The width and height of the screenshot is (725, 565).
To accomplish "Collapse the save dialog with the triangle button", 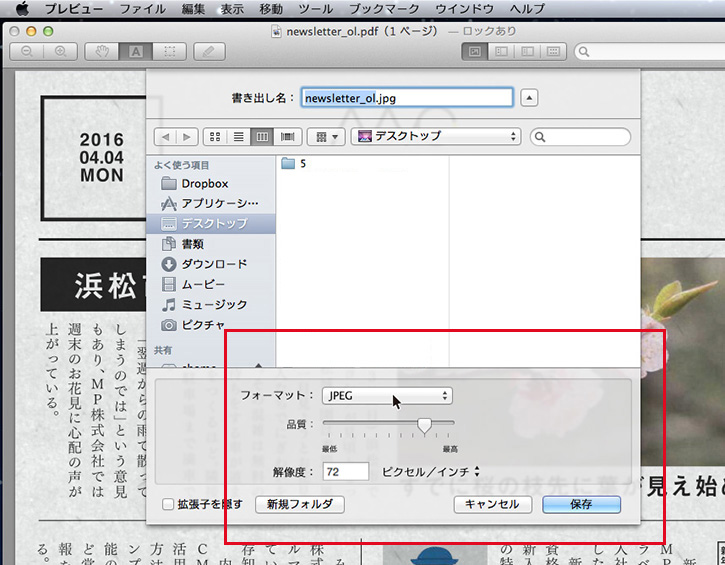I will (530, 98).
